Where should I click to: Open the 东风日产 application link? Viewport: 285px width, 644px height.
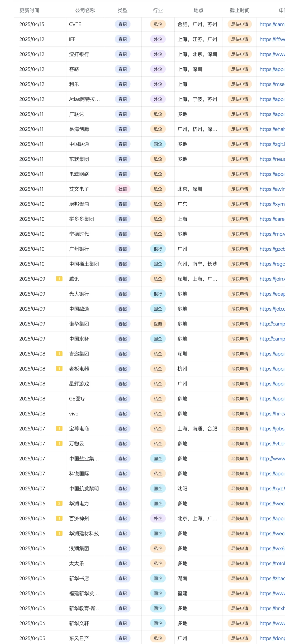pos(272,638)
